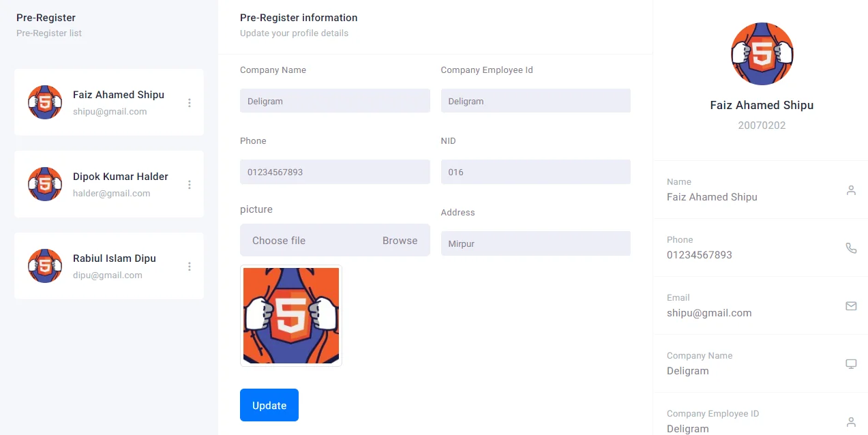Focus the Phone number input field
The image size is (868, 435).
tap(335, 172)
